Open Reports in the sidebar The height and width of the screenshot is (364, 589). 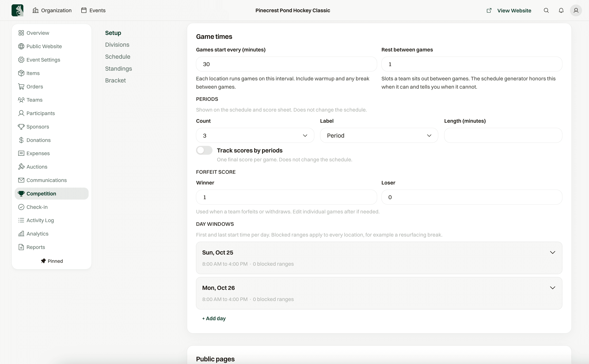pos(51,247)
